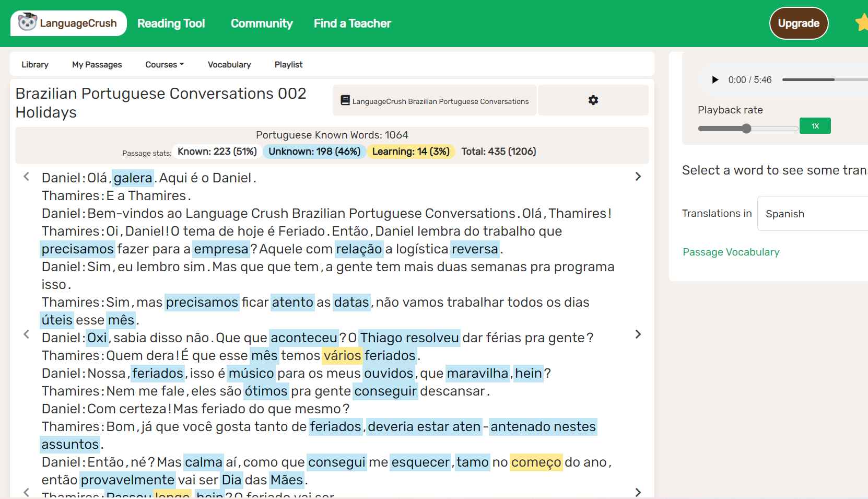
Task: Select the yellow highlighted word vários
Action: pos(342,356)
